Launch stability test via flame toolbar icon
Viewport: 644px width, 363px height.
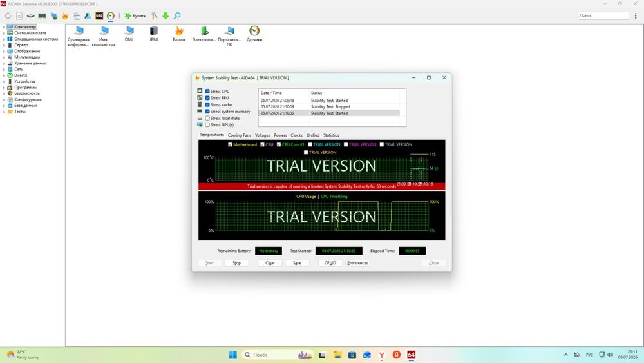(65, 15)
